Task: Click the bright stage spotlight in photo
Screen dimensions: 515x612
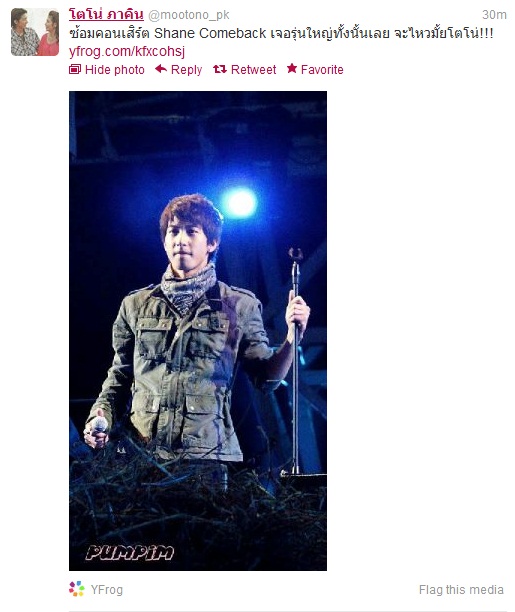Action: click(239, 202)
